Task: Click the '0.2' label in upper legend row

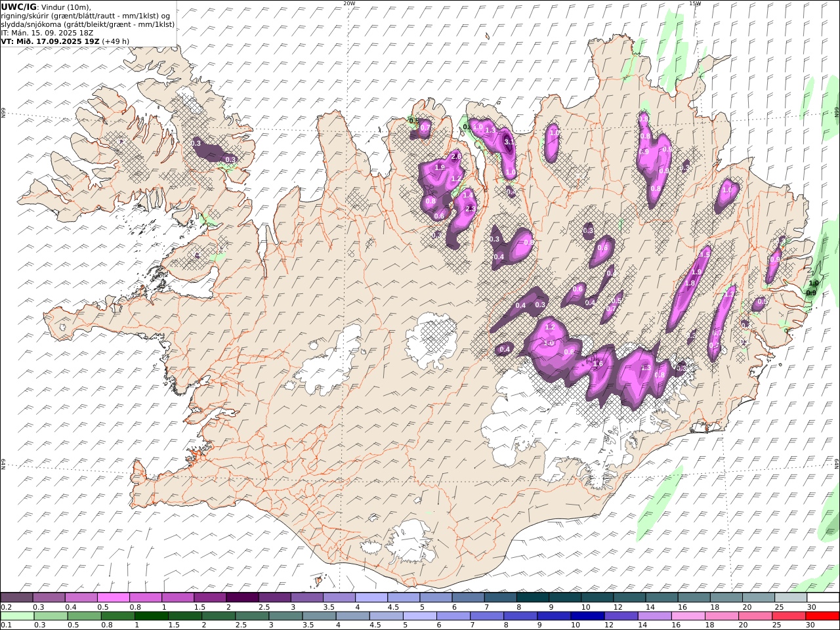Action: (x=6, y=607)
